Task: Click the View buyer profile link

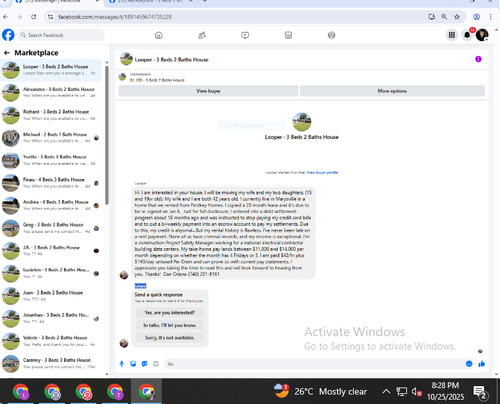Action: coord(322,172)
